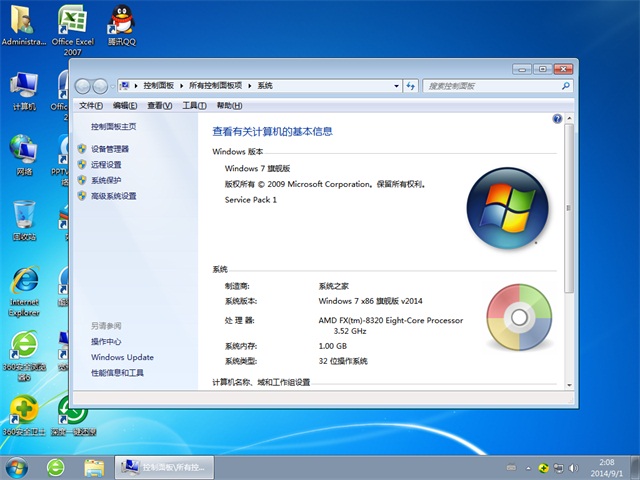This screenshot has width=640, height=480.
Task: Expand the arrow before 控制面板 in the address bar
Action: coord(136,86)
